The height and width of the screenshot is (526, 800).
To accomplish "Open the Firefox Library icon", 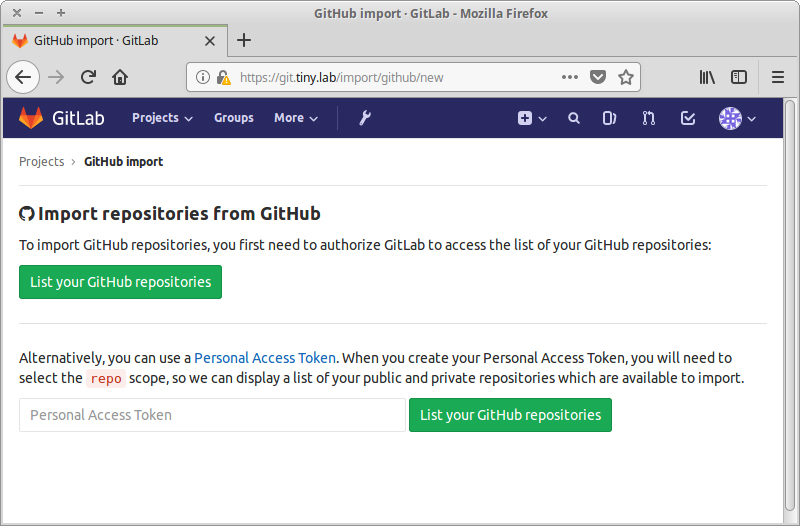I will point(707,77).
